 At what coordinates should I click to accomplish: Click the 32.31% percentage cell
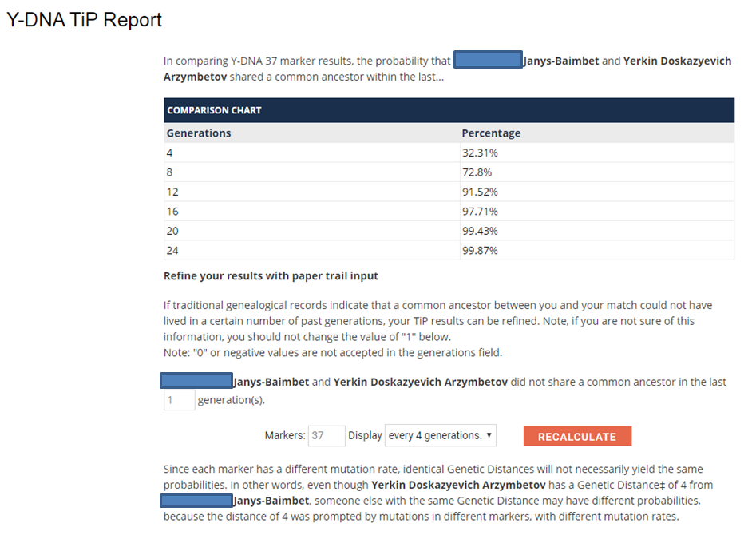[480, 153]
